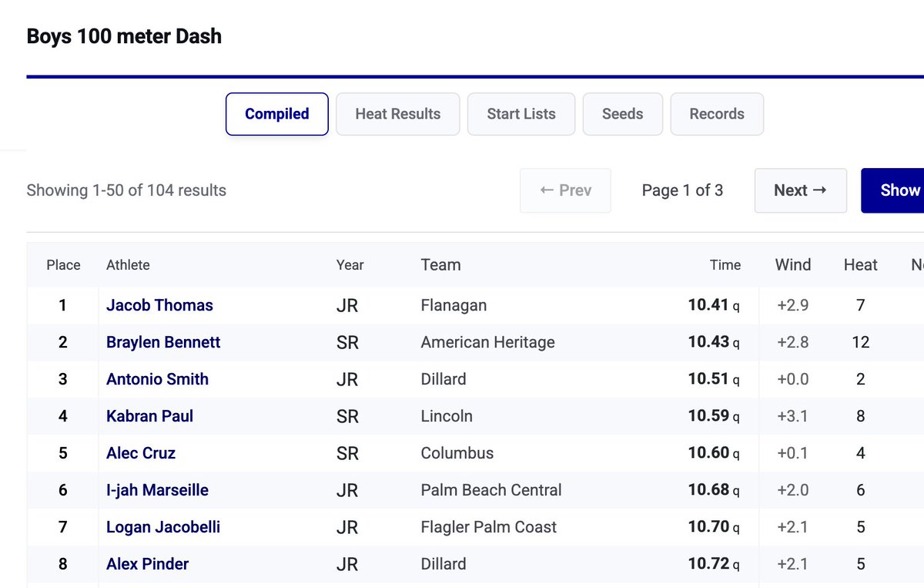Click the Lincoln team cell
Screen dimensions: 924x588
pyautogui.click(x=447, y=416)
